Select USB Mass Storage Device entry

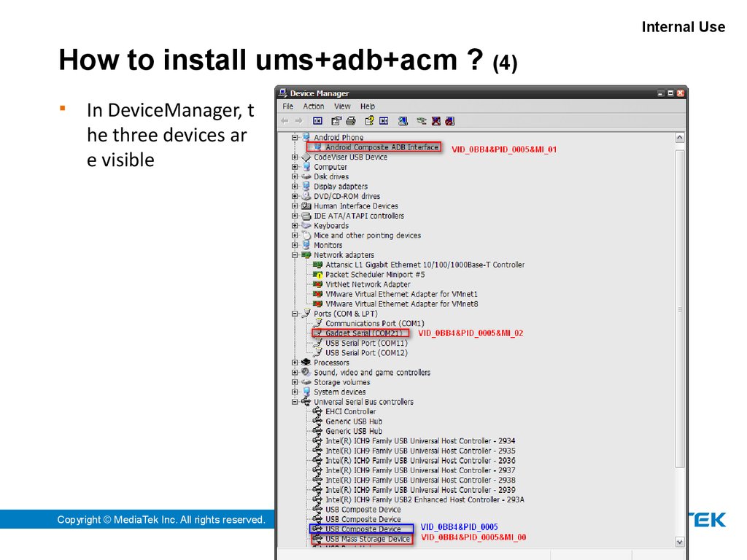[368, 539]
